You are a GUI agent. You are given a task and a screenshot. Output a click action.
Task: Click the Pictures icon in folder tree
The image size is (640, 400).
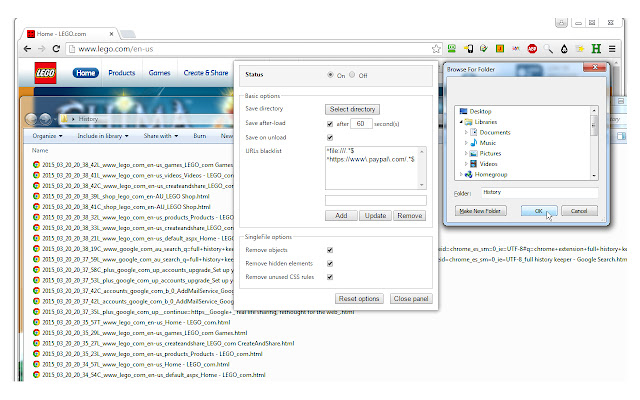[473, 153]
